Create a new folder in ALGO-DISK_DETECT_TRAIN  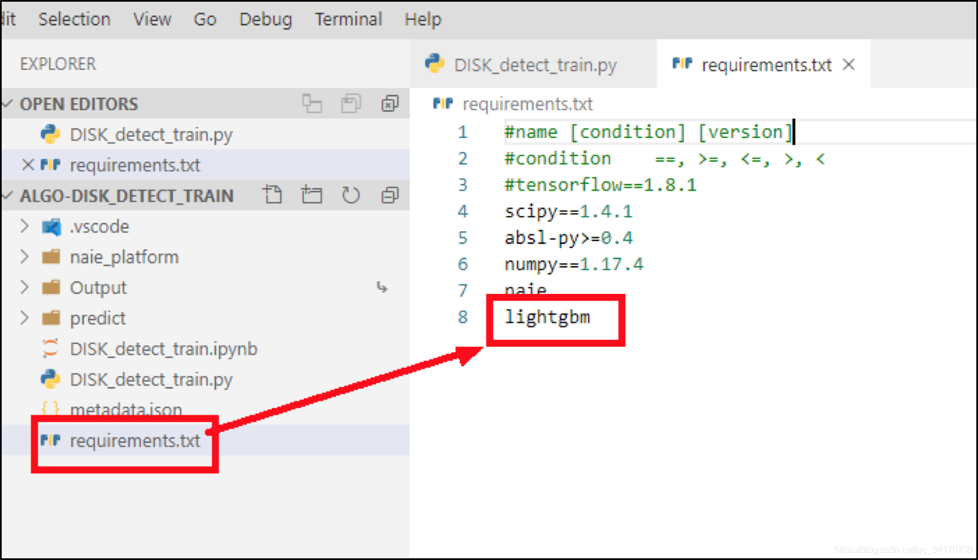312,195
